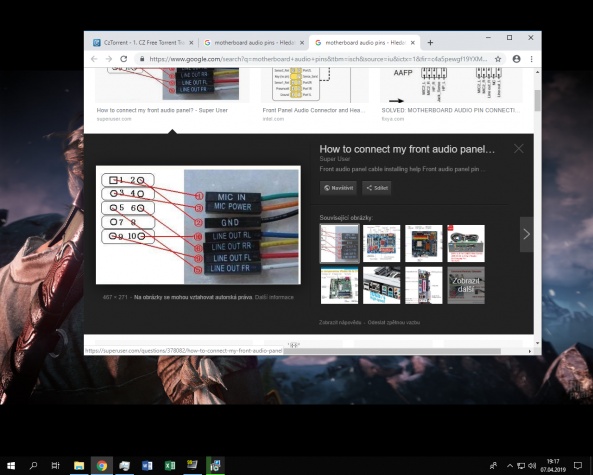593x475 pixels.
Task: Click the Super User source label
Action: 335,159
